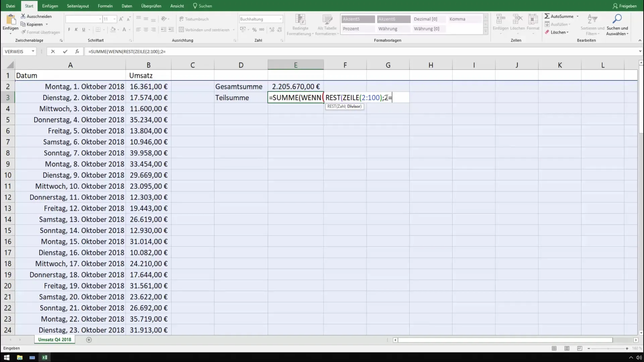The height and width of the screenshot is (362, 644).
Task: Toggle left text alignment
Action: point(138,29)
